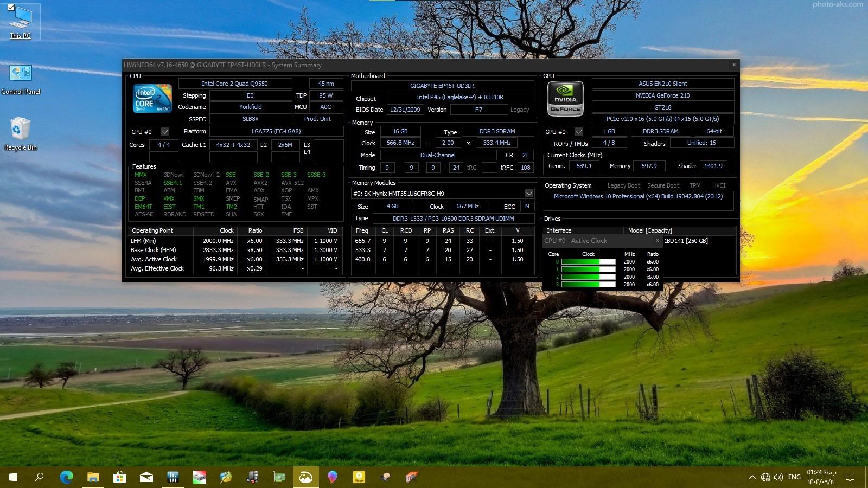868x488 pixels.
Task: Click the NVIDIA GeForce logo
Action: (x=565, y=99)
